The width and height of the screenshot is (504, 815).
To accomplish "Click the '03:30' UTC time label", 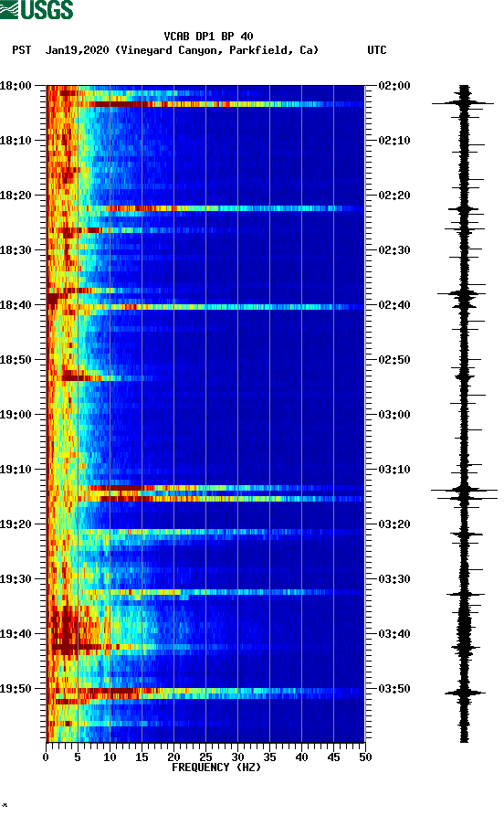I will tap(394, 579).
